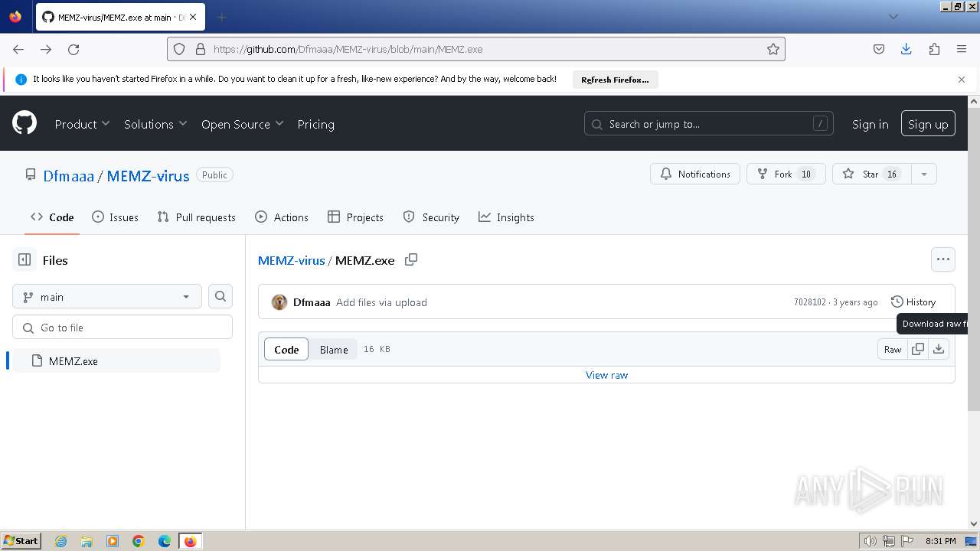Open volume icon in system tray
This screenshot has width=980, height=551.
point(871,541)
